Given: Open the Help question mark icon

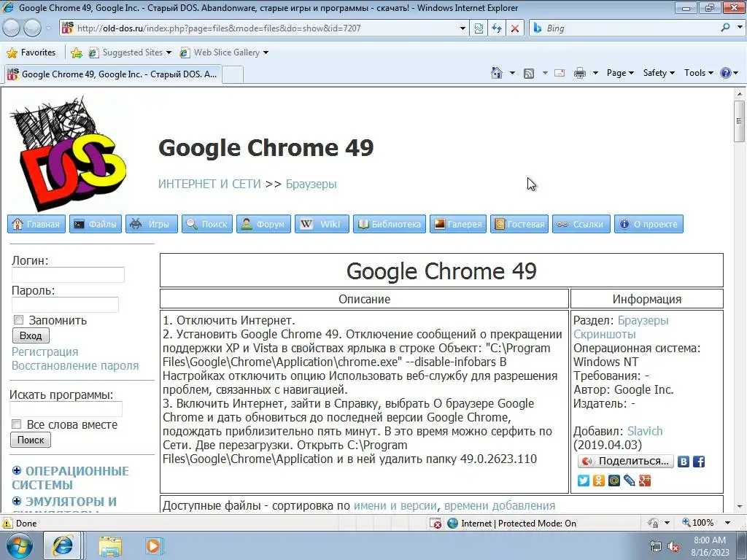Looking at the screenshot, I should (726, 73).
